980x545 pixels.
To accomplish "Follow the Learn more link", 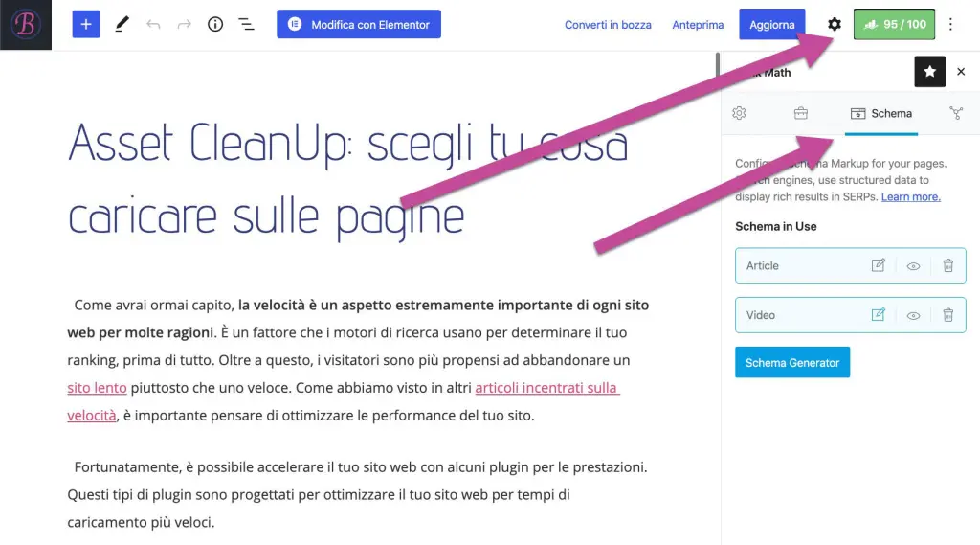I will (x=911, y=196).
